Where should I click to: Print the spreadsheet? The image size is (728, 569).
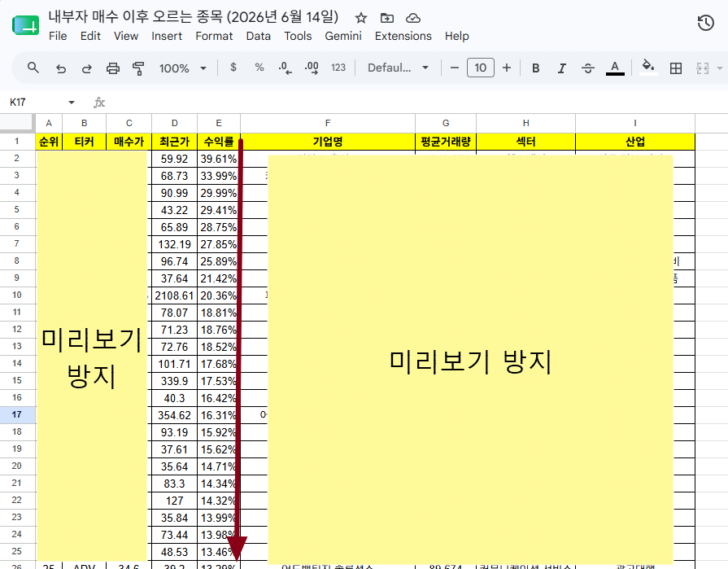pos(113,68)
